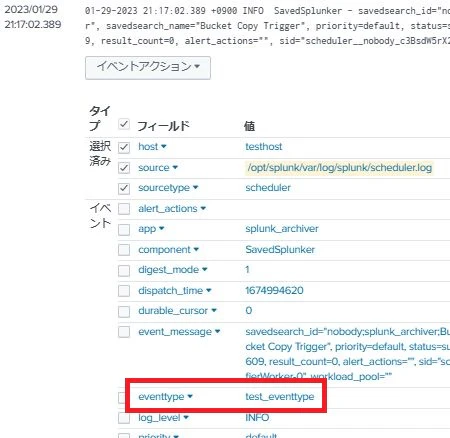Open the イベントアクション dropdown button

point(148,68)
